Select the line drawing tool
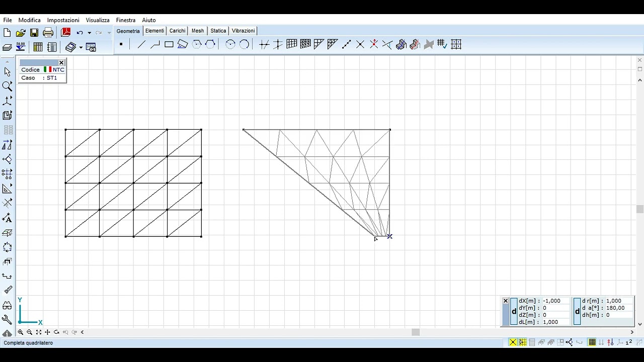Screen dimensions: 644x362 click(141, 44)
